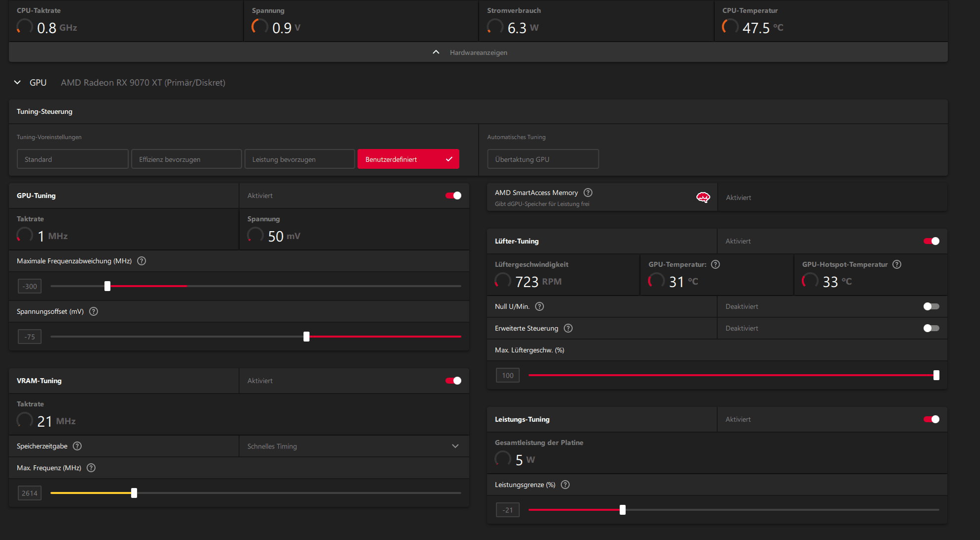Click AMD SmartAccess Memory help icon
The width and height of the screenshot is (980, 540).
[x=588, y=193]
